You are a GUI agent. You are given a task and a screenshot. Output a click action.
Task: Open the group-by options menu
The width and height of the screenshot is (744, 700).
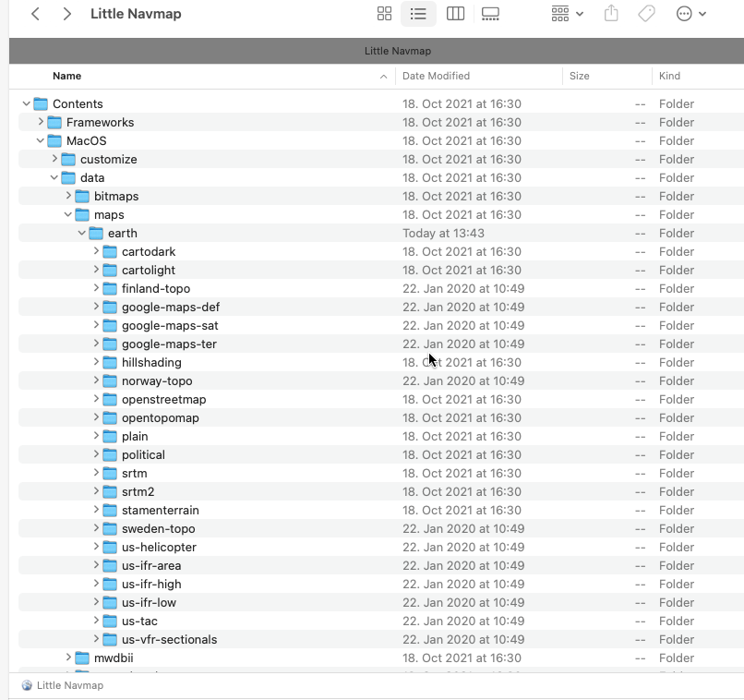point(567,14)
